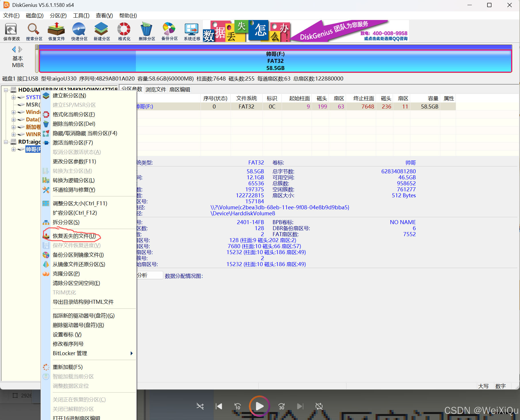Image resolution: width=520 pixels, height=420 pixels.
Task: Select the 快速分区 toolbar icon
Action: [x=79, y=31]
